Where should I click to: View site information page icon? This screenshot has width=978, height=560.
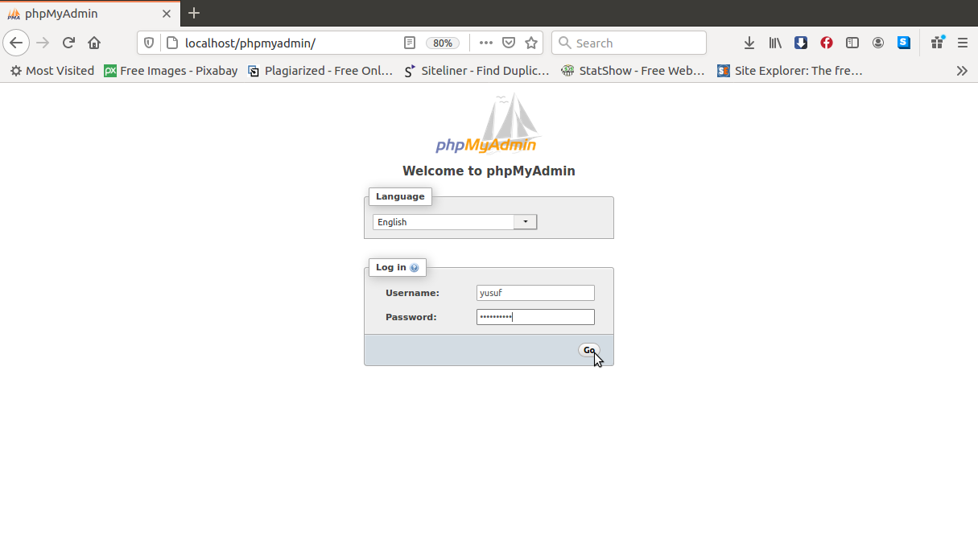pos(171,43)
